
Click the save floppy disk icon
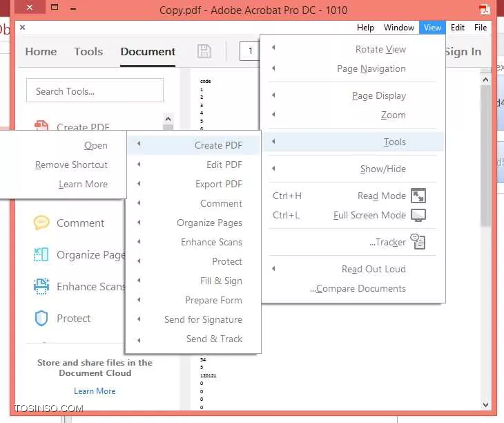(x=204, y=51)
